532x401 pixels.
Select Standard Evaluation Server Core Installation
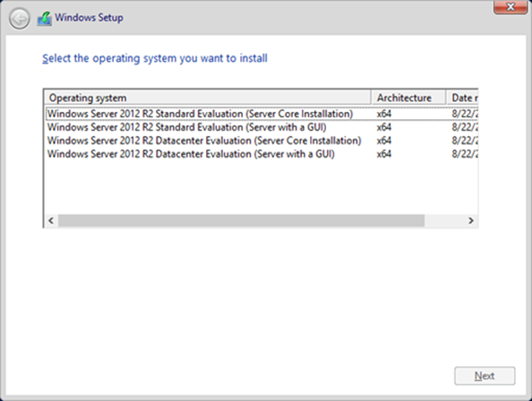pyautogui.click(x=262, y=114)
